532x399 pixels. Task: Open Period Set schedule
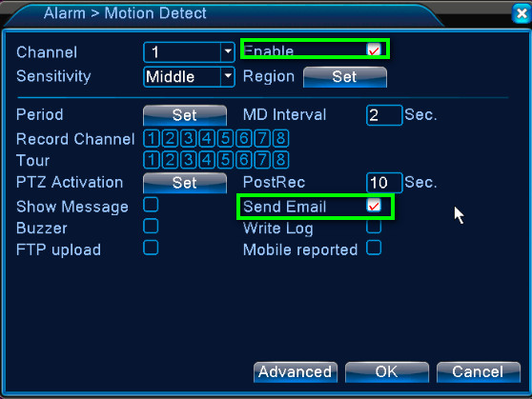(185, 115)
